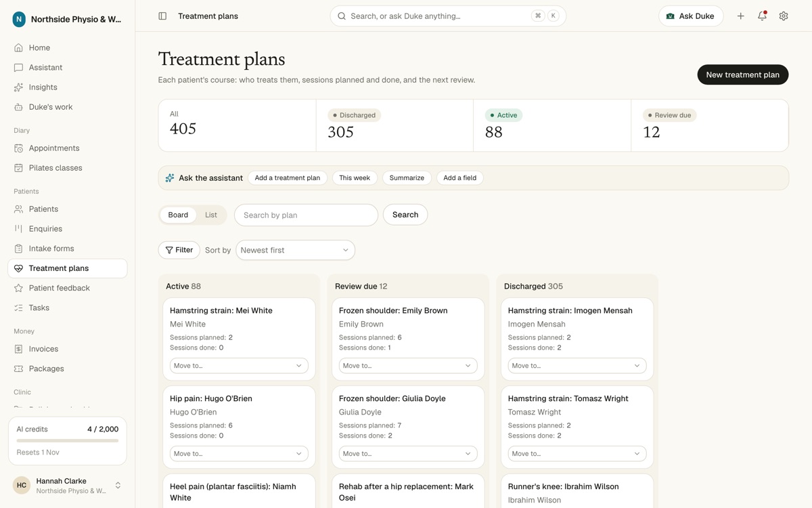This screenshot has width=812, height=508.
Task: Click the Intake forms clipboard icon
Action: coord(18,249)
